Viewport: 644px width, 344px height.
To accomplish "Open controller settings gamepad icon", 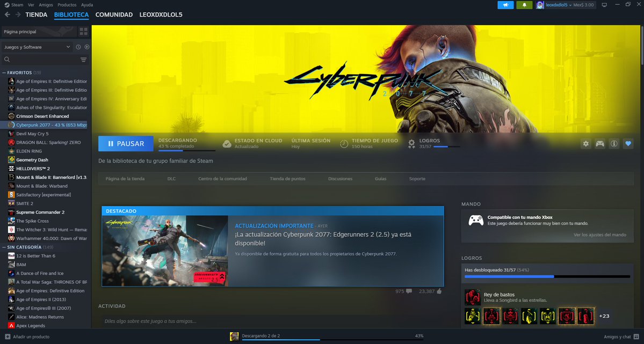I will tap(600, 144).
